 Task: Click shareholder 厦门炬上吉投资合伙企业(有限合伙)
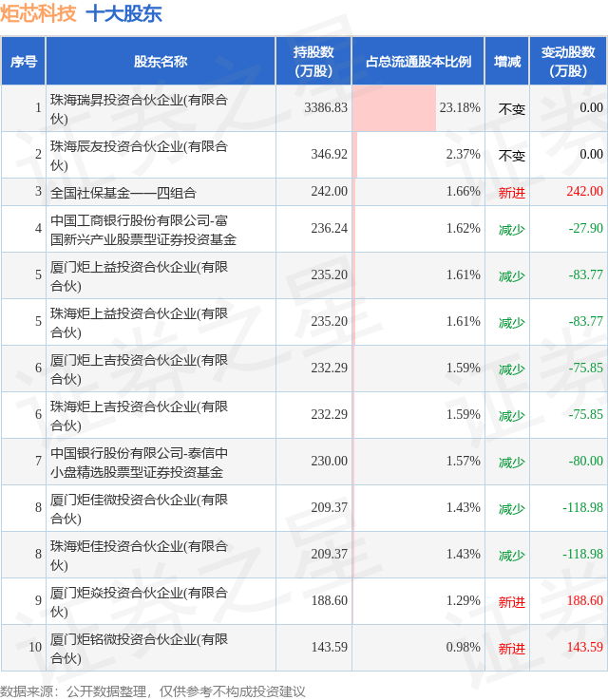139,369
